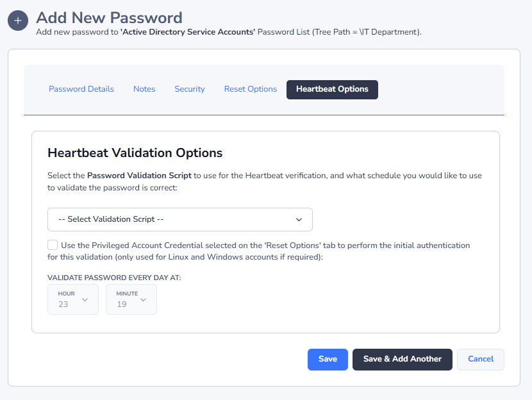532x400 pixels.
Task: Click the Heartbeat Validation Options heading
Action: tap(135, 153)
